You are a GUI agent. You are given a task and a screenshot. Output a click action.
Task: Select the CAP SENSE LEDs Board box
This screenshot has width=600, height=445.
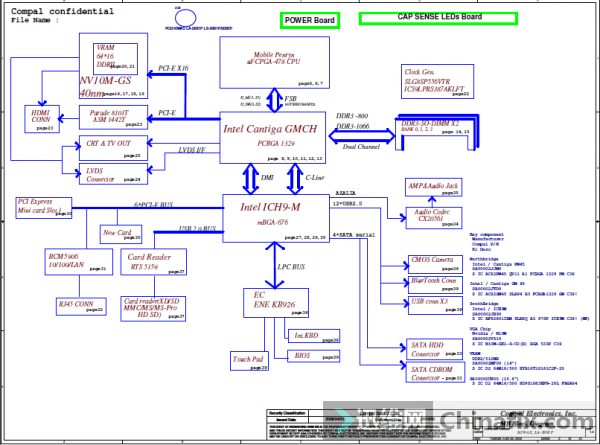pyautogui.click(x=439, y=18)
